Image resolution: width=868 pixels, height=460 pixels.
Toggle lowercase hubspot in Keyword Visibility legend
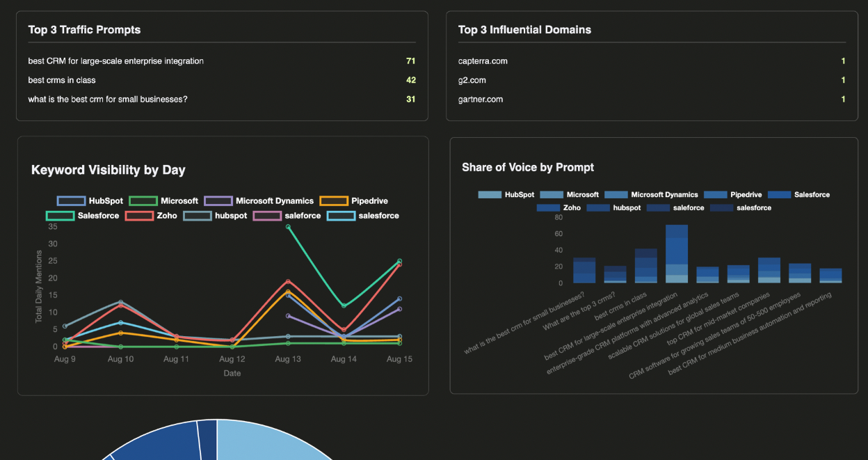coord(216,216)
